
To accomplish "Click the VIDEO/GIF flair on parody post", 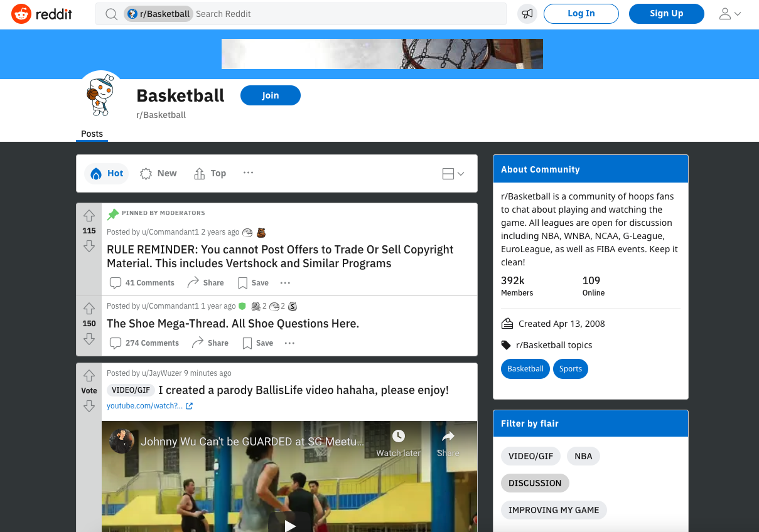I will (x=131, y=390).
